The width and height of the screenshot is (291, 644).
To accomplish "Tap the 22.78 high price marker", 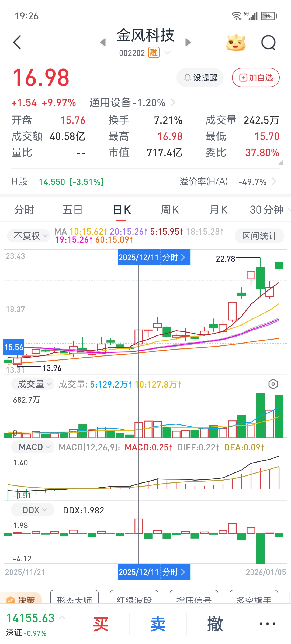I will [x=226, y=259].
